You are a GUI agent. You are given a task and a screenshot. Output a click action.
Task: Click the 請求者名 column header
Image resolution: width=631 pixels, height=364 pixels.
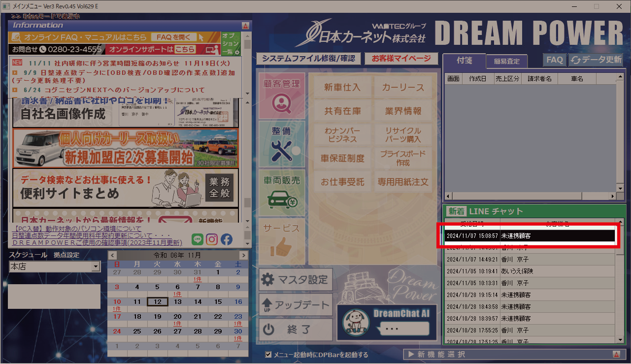pos(539,79)
